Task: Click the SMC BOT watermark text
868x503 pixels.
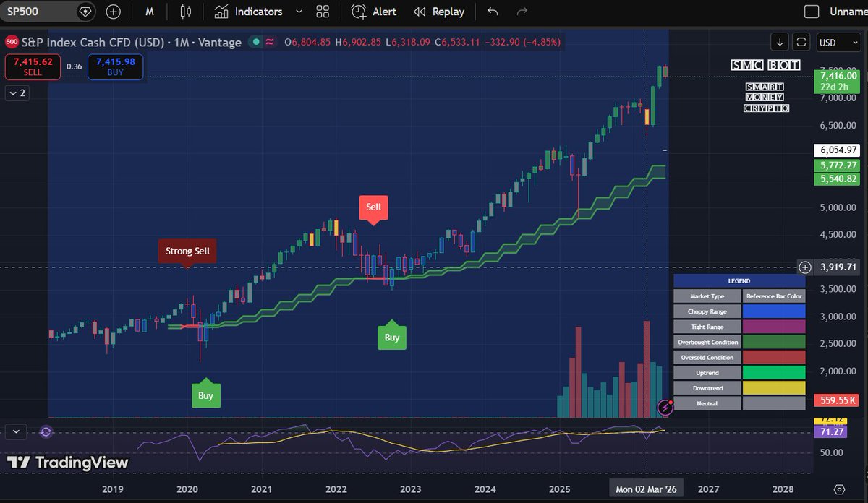Action: click(x=766, y=65)
